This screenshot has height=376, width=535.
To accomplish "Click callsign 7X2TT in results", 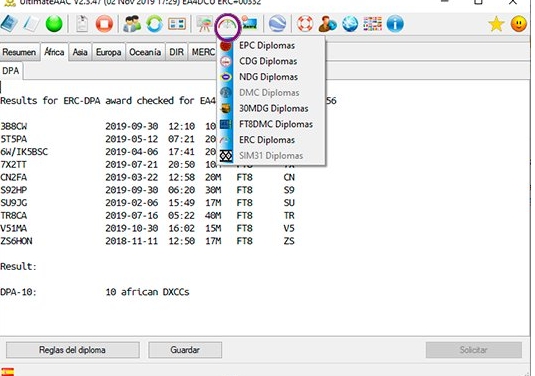I will [x=14, y=165].
